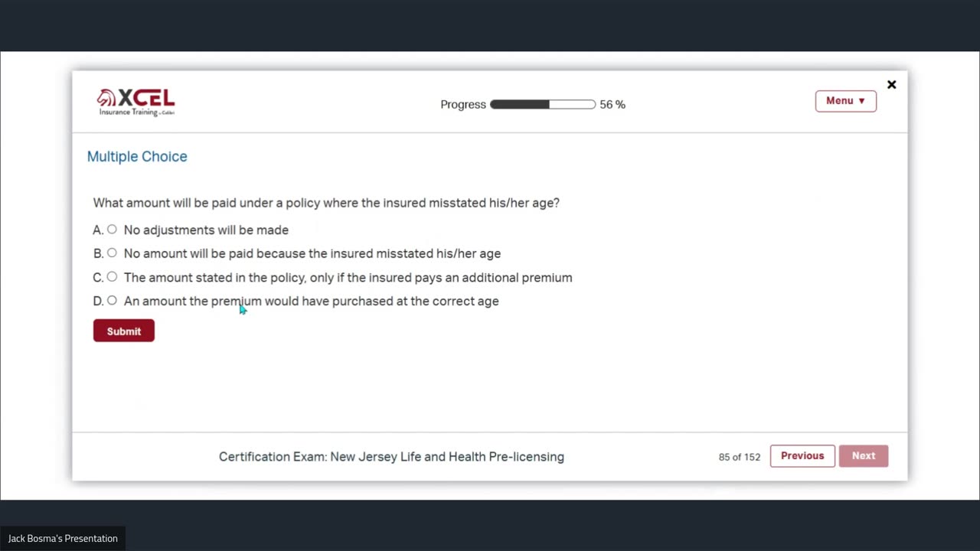
Task: Click the 'Jack Bosma's Presentation' label
Action: tap(63, 539)
